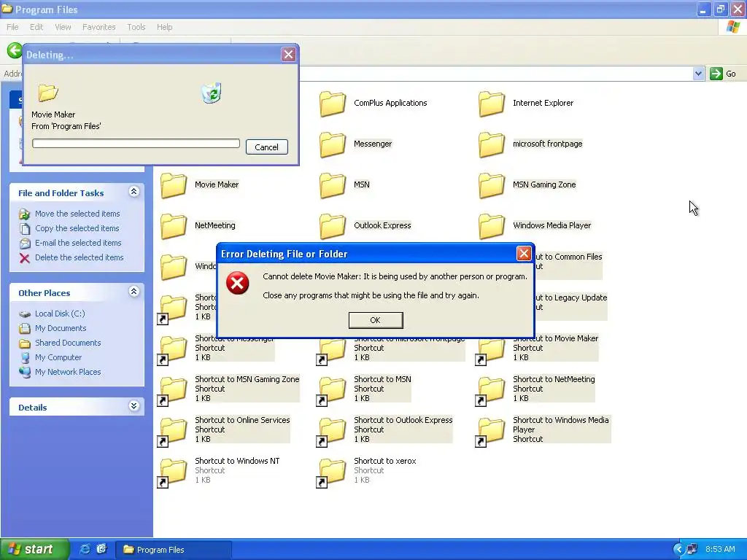Select the Internet Explorer folder icon
747x560 pixels.
(492, 104)
